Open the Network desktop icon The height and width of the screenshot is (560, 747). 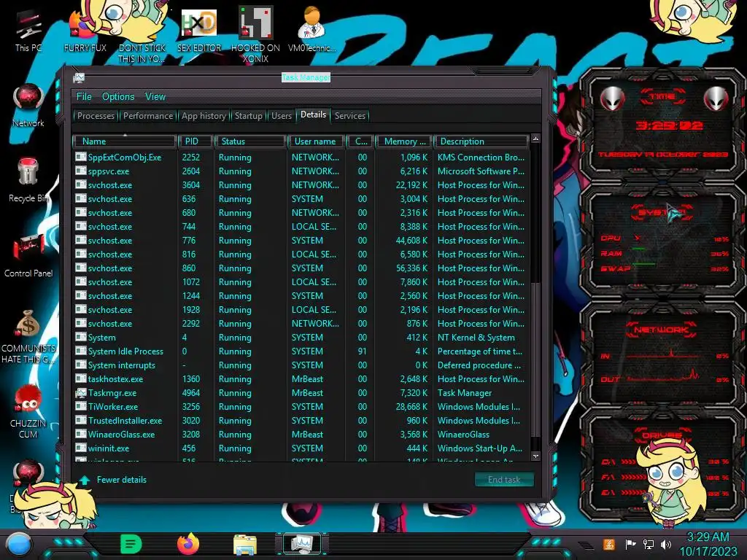(28, 106)
